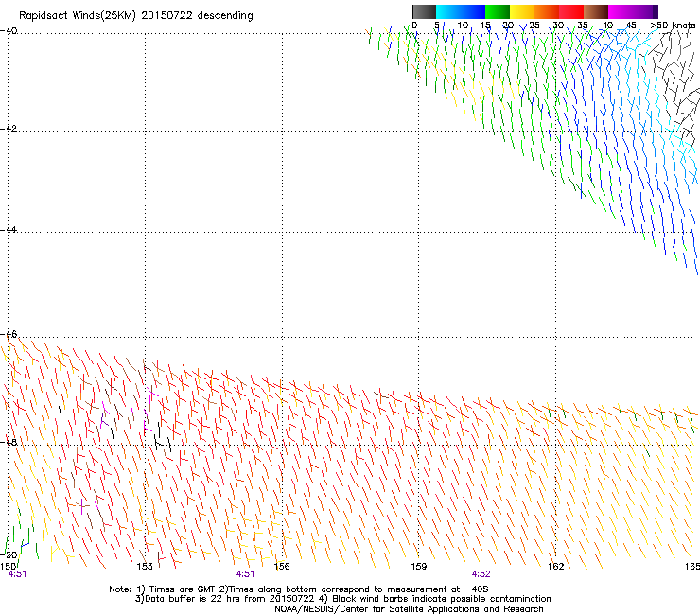Viewport: 700px width, 615px height.
Task: Click the green 15-20 knots legend swatch
Action: pos(498,11)
